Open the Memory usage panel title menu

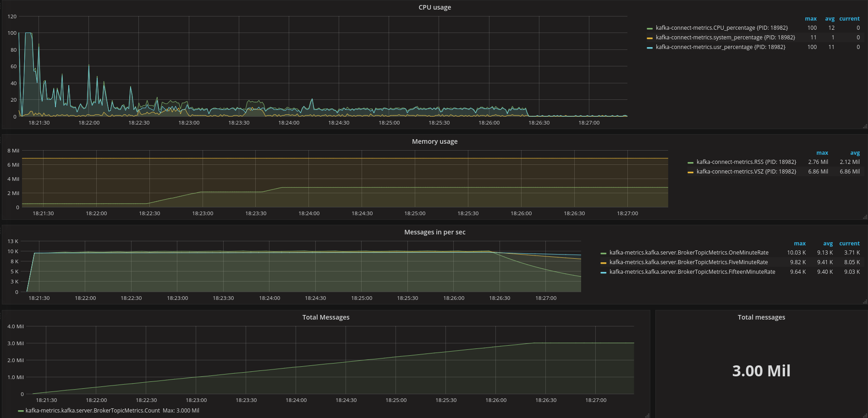(x=434, y=141)
